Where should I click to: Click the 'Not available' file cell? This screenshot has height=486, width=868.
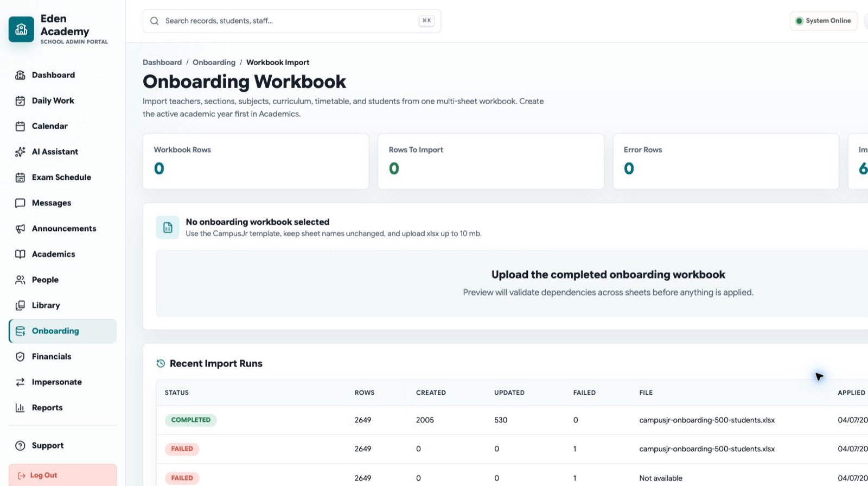(661, 478)
